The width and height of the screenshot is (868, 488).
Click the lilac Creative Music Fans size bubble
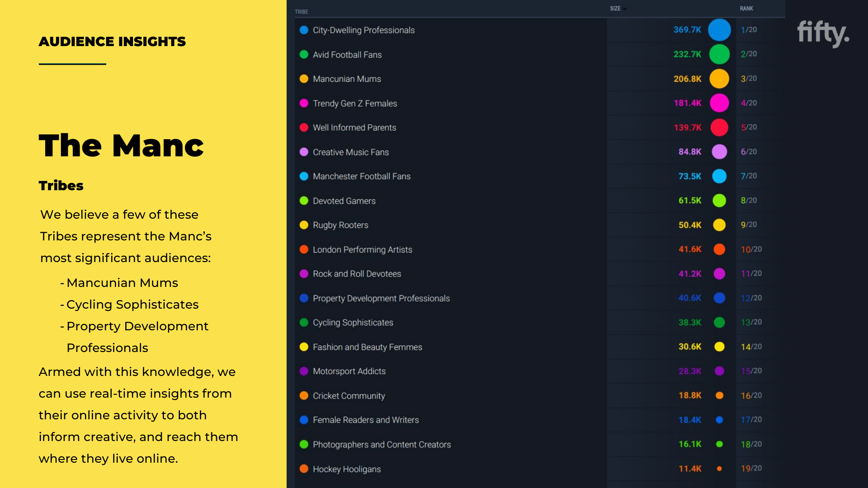pyautogui.click(x=719, y=152)
